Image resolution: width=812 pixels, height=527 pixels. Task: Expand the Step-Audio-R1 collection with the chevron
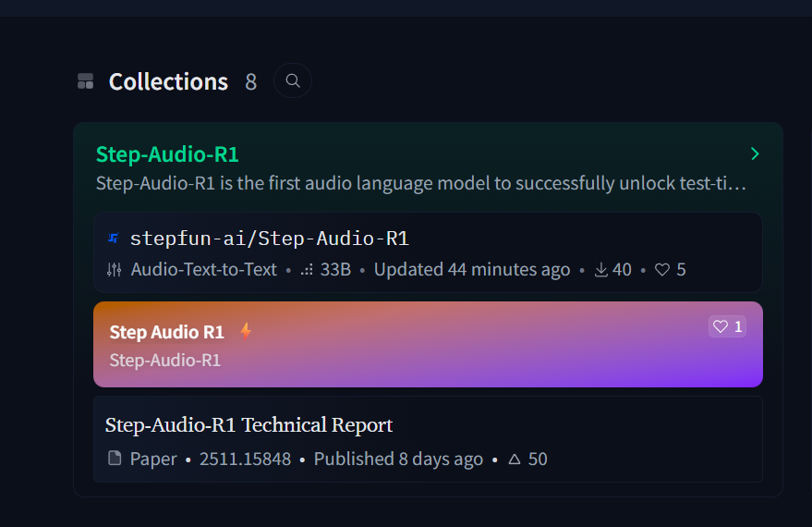(x=755, y=153)
